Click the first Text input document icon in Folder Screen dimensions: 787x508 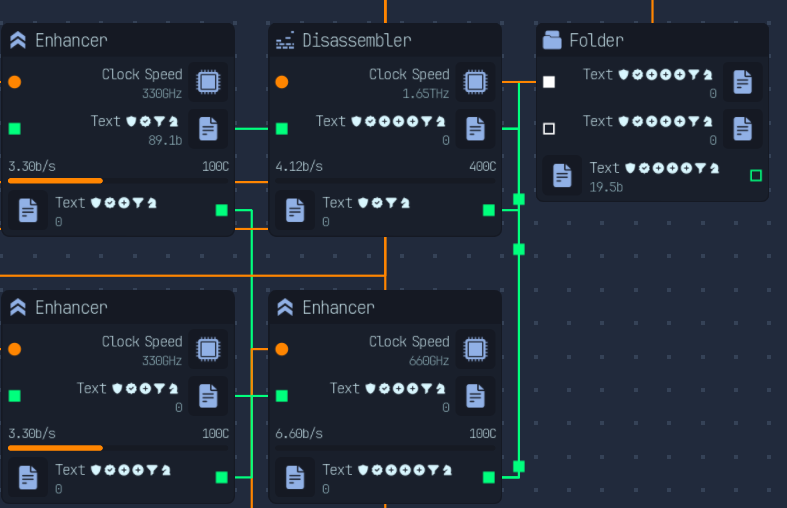coord(742,82)
